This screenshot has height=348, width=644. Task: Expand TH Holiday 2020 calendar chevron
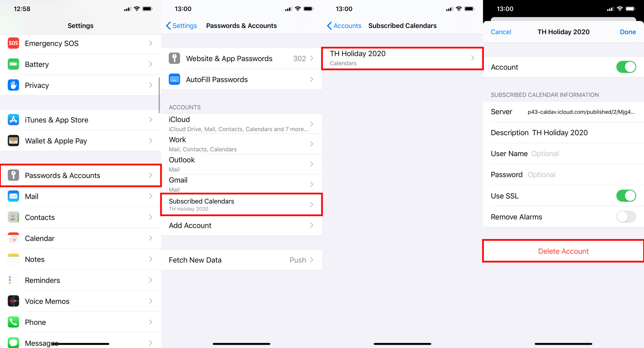473,58
